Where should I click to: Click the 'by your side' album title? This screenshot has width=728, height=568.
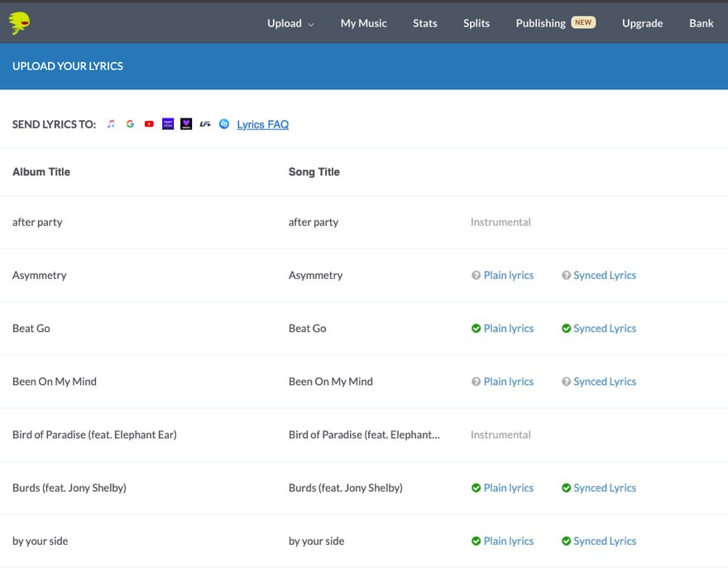pos(40,541)
